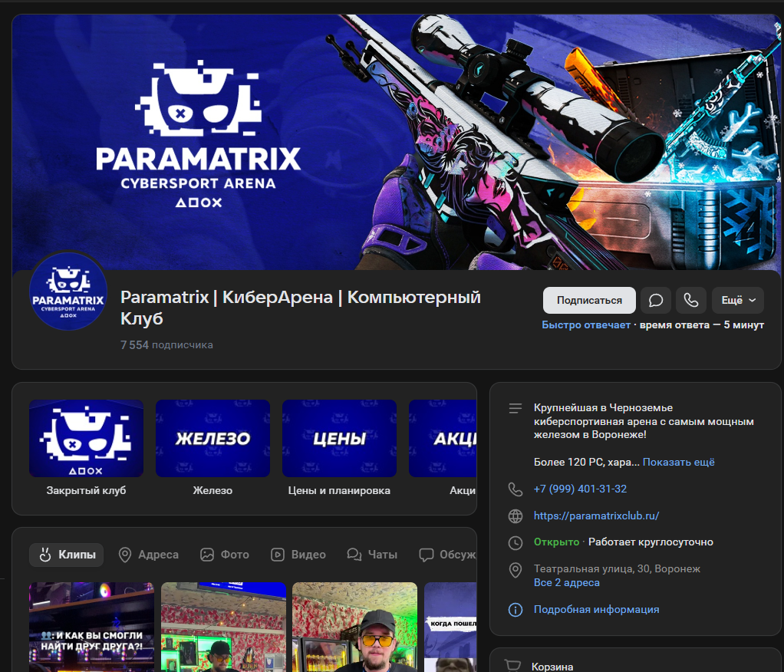Click the globe icon beside website

[x=515, y=516]
